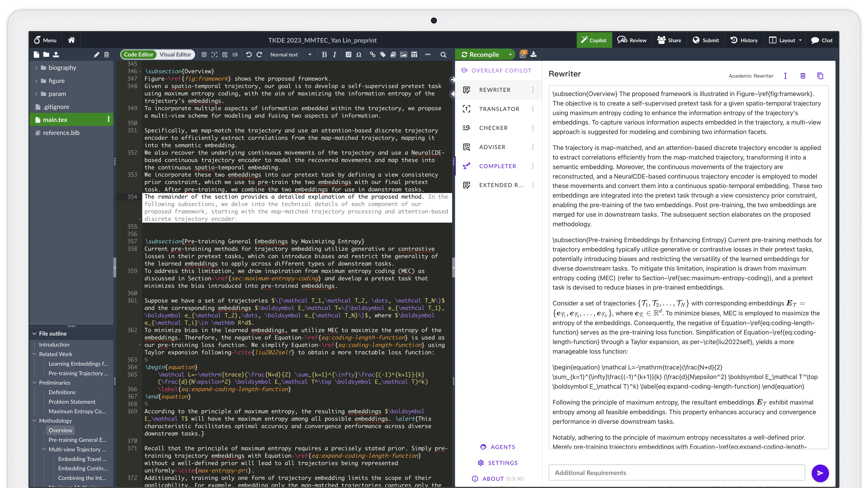Toggle bold formatting

point(324,54)
